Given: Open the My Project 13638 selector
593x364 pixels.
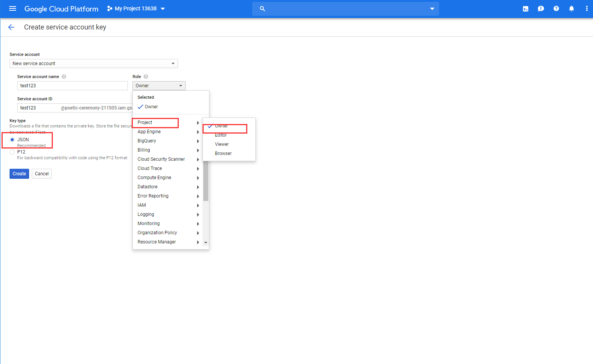Looking at the screenshot, I should (136, 8).
